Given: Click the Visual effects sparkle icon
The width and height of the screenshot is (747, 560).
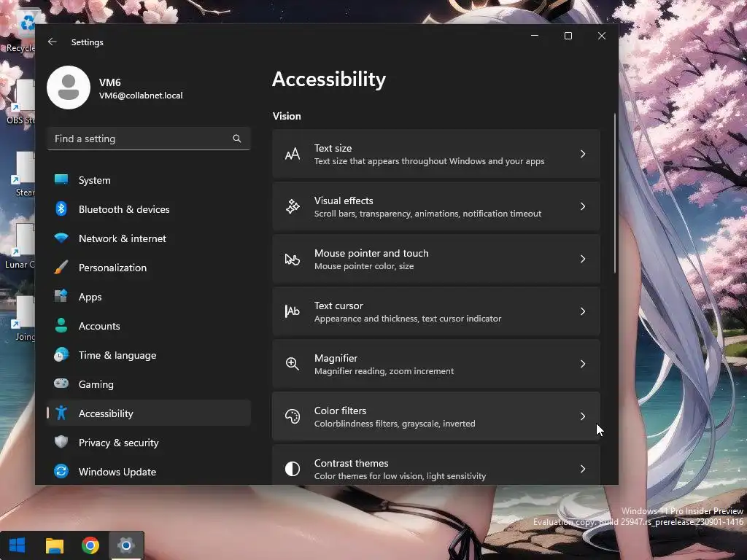Looking at the screenshot, I should [293, 206].
